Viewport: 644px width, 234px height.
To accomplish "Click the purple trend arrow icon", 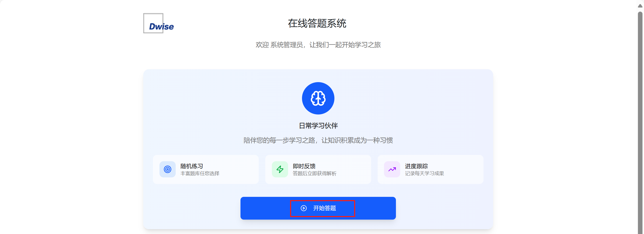I will click(x=392, y=169).
